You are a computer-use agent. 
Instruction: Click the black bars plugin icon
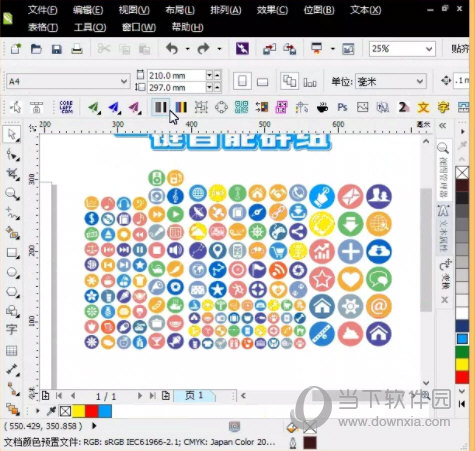(x=161, y=107)
